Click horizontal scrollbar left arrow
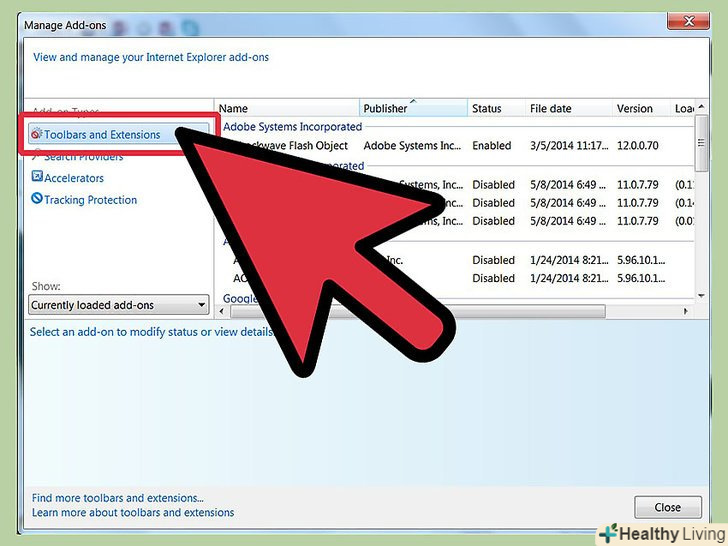 (x=221, y=311)
